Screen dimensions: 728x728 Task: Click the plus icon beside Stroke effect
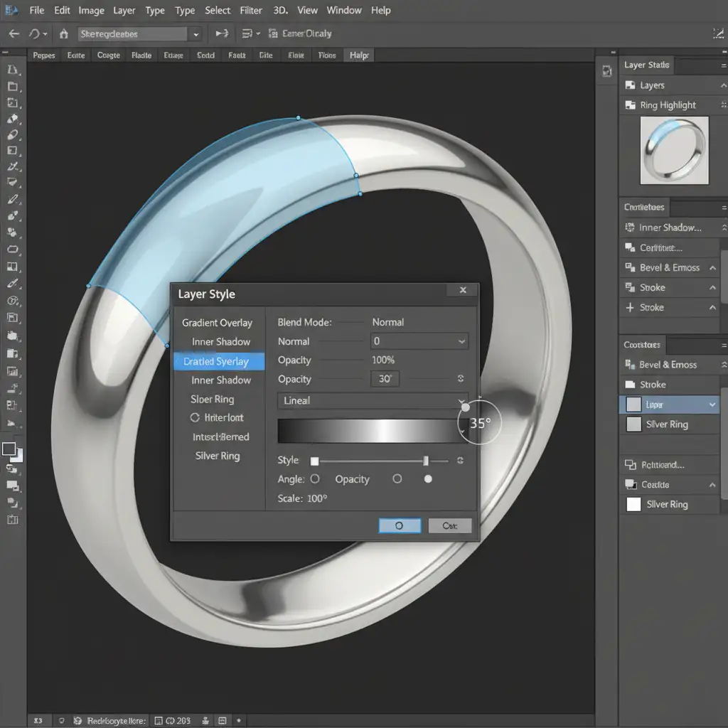pos(629,307)
